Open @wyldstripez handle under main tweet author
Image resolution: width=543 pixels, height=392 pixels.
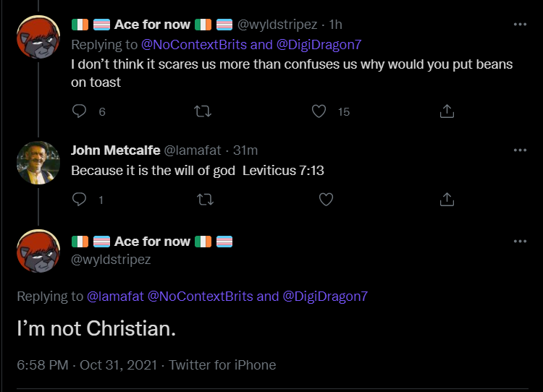click(111, 260)
